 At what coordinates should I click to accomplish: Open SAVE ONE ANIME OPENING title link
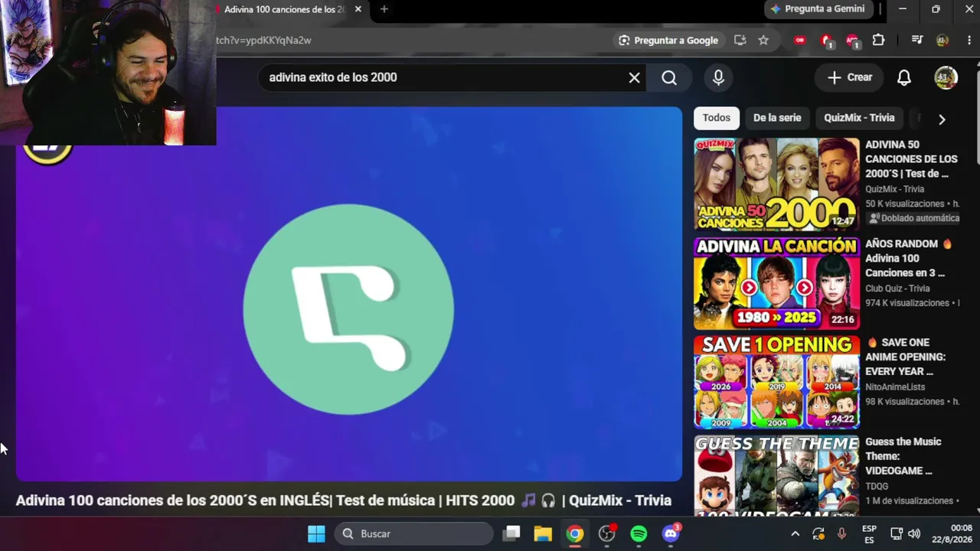tap(905, 357)
